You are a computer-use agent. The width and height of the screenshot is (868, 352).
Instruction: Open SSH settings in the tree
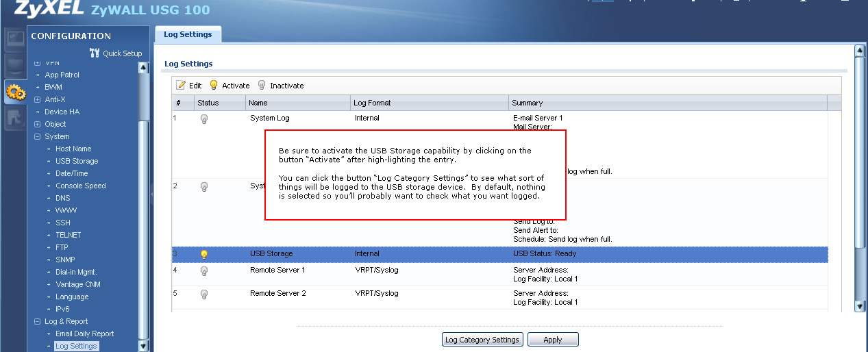point(63,223)
